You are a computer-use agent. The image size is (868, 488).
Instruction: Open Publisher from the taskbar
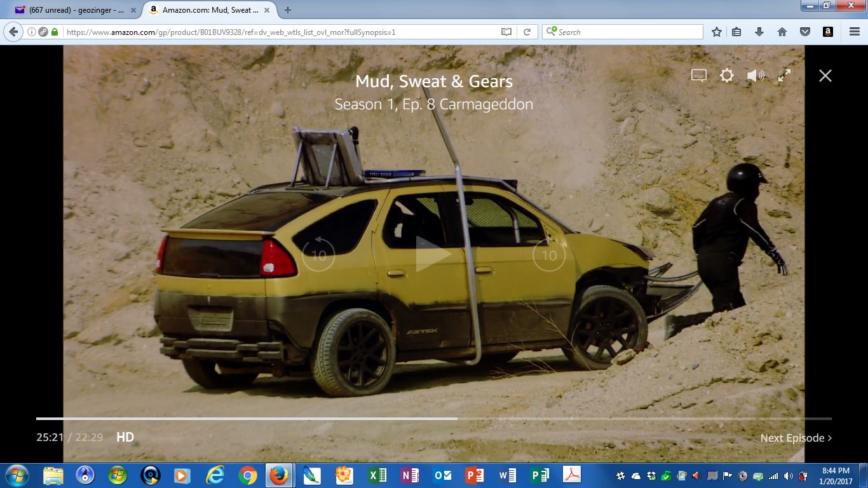point(539,475)
